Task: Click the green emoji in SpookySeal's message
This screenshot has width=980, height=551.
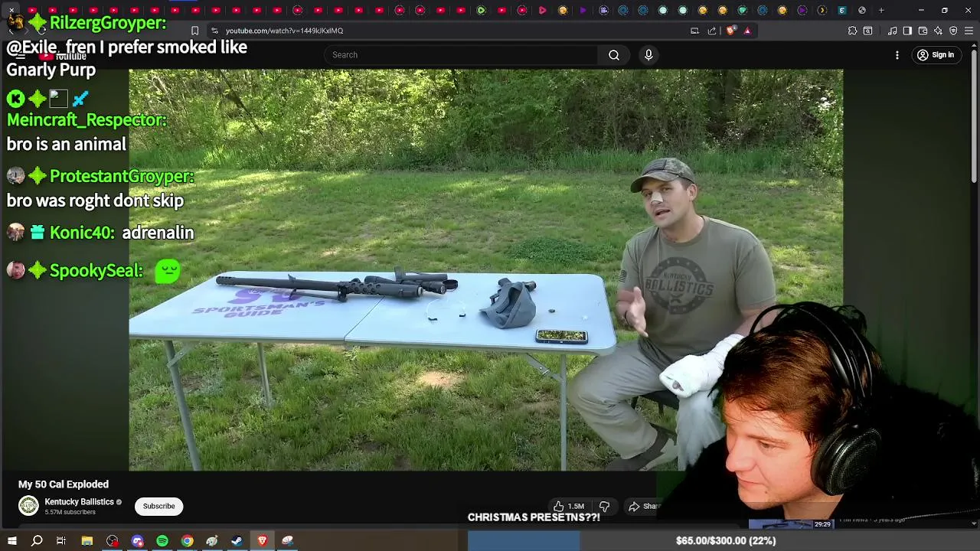Action: pyautogui.click(x=168, y=271)
